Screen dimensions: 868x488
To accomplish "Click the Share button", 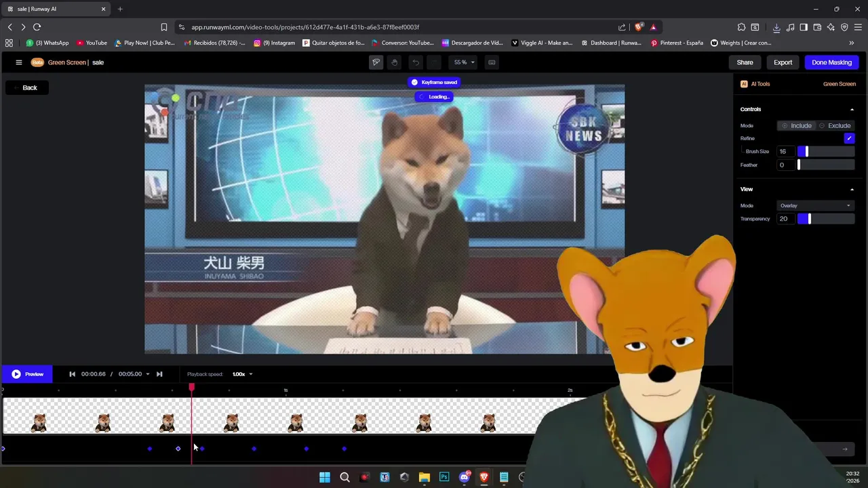I will [x=745, y=62].
